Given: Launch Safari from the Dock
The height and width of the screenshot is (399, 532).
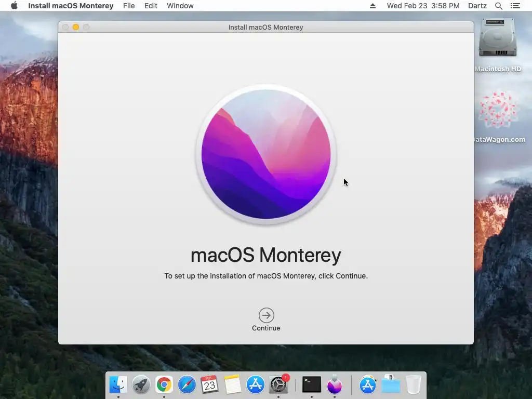Looking at the screenshot, I should [187, 385].
